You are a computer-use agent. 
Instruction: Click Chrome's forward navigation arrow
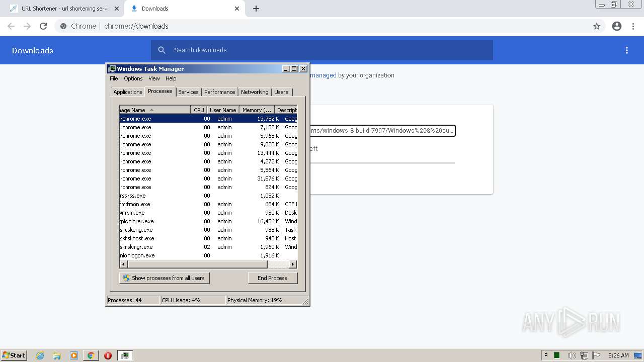pyautogui.click(x=27, y=26)
